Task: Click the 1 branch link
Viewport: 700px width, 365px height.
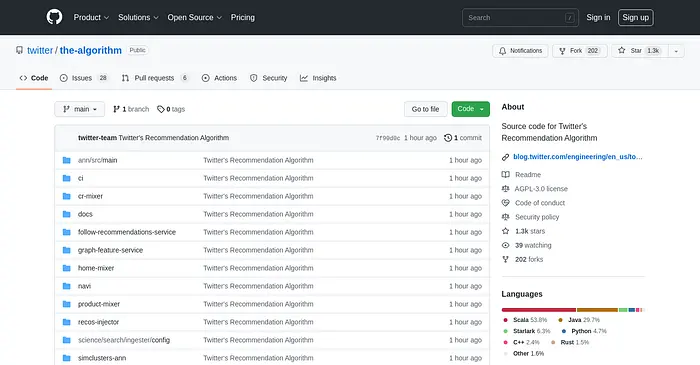Action: click(x=131, y=109)
